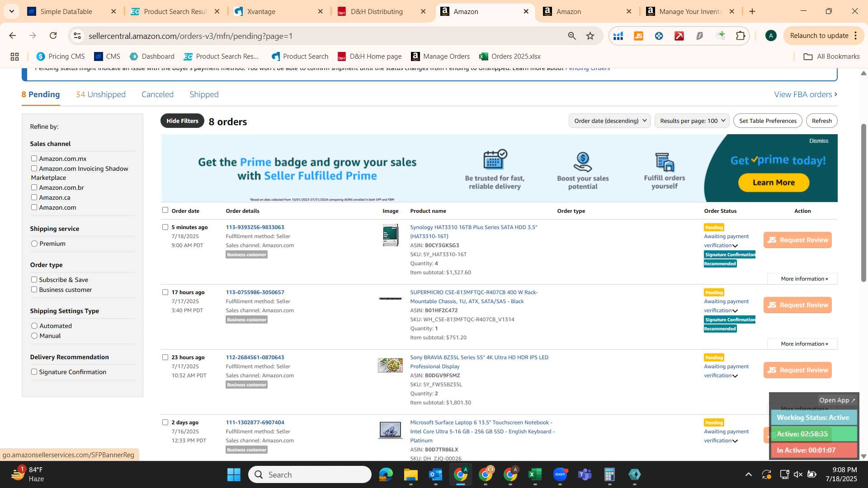Select order 113-9393256-9833063 checkbox
Viewport: 868px width, 488px height.
click(x=165, y=227)
